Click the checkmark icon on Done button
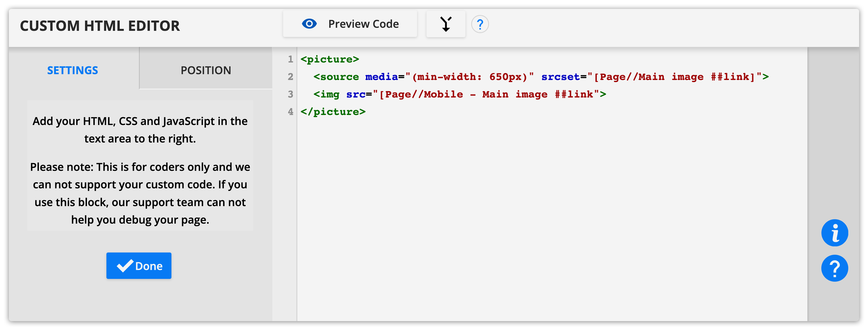This screenshot has height=330, width=868. (125, 266)
